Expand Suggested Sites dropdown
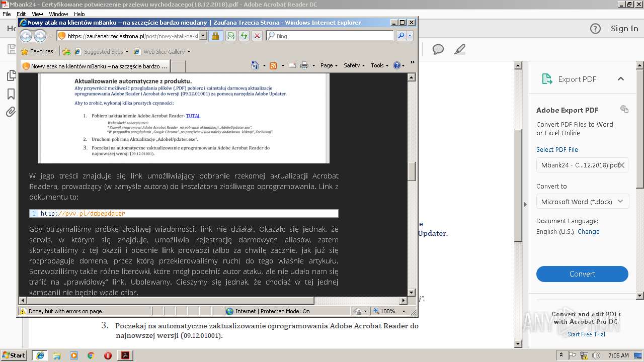This screenshot has height=362, width=644. tap(127, 51)
